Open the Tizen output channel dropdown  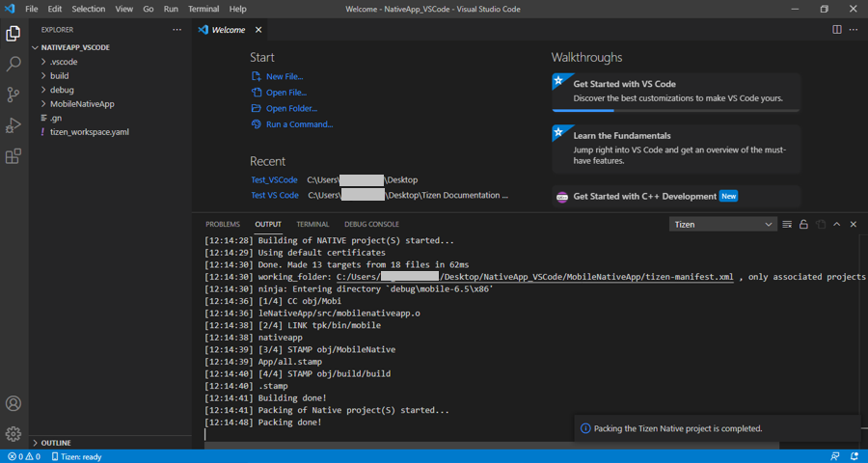point(723,224)
